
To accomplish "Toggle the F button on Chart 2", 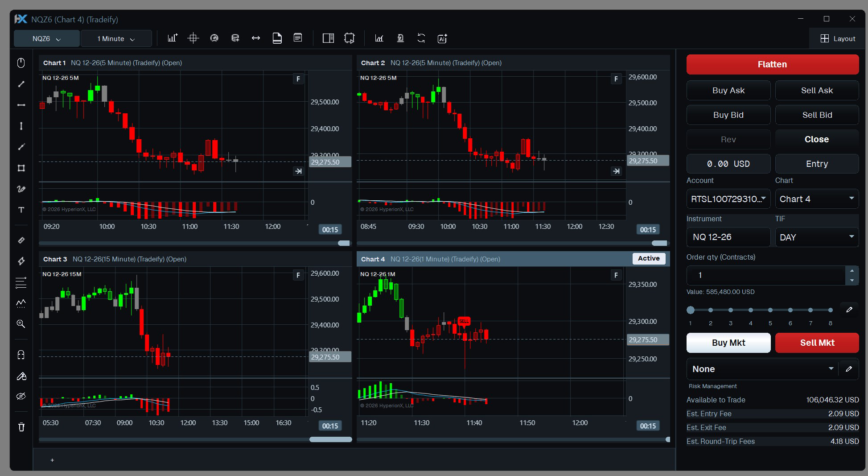I will [616, 79].
